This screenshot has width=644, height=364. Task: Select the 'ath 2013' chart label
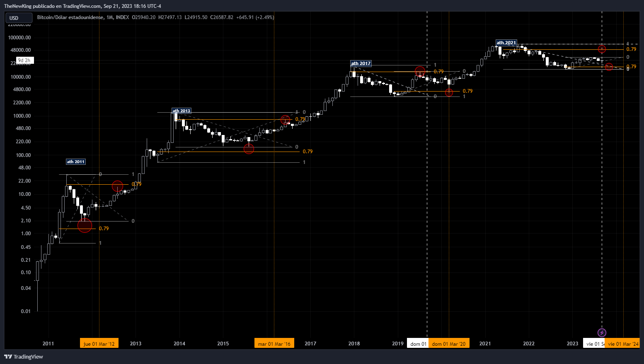[182, 111]
